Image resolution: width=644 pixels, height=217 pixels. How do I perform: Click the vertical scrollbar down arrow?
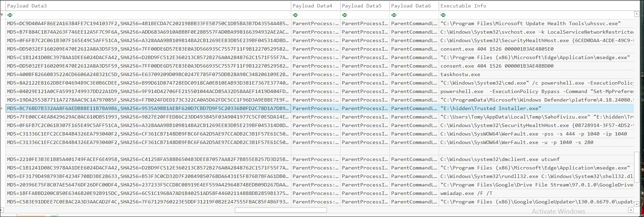(x=637, y=204)
